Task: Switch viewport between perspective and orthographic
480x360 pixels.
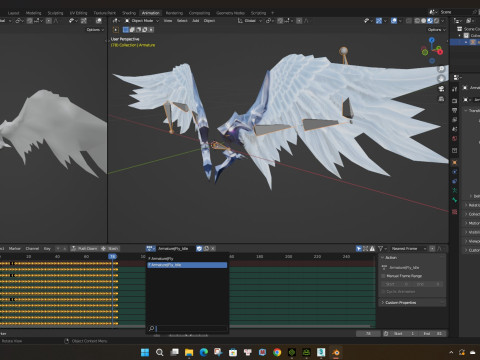Action: click(x=441, y=99)
